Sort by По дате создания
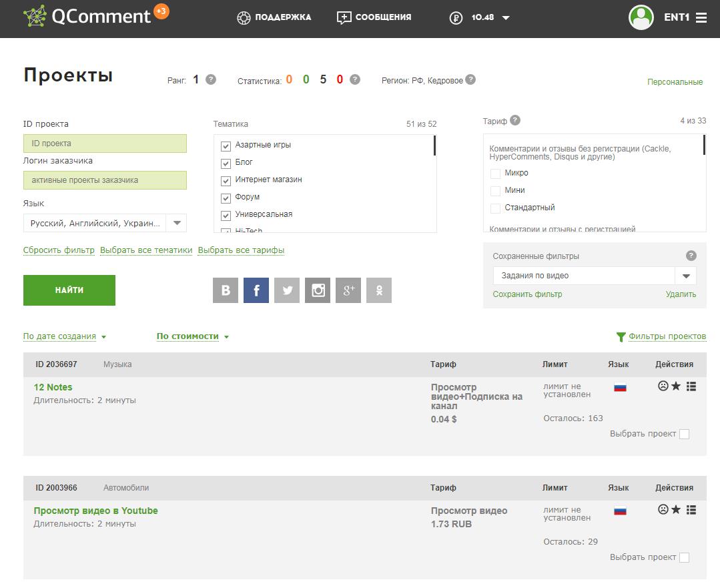The height and width of the screenshot is (588, 720). 59,336
